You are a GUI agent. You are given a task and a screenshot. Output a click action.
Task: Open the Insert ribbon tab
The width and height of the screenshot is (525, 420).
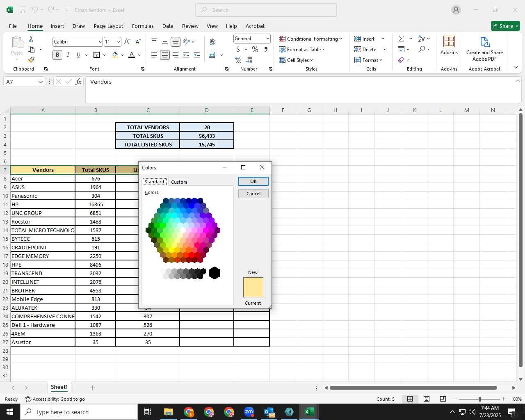click(57, 26)
